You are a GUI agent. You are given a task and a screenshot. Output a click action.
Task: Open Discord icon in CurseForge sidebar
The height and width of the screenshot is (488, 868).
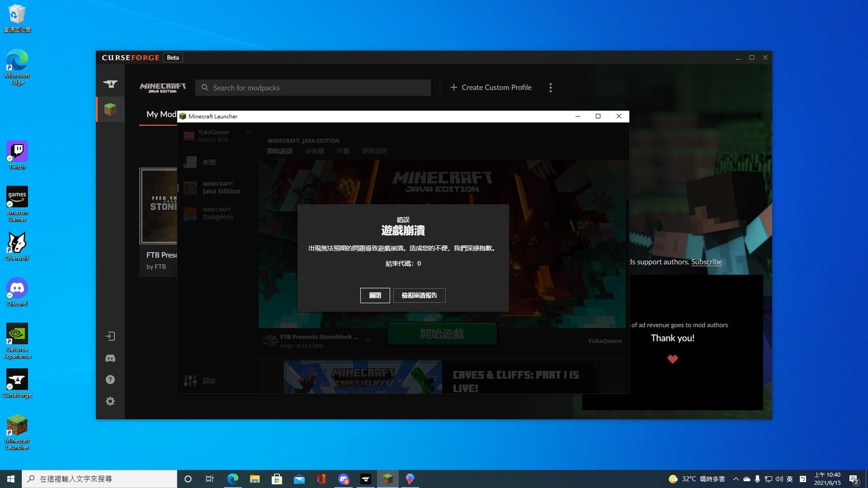(110, 358)
